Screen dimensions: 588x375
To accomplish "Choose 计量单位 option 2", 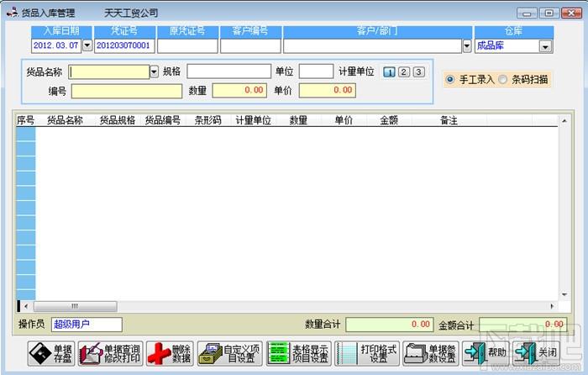I will tap(404, 71).
